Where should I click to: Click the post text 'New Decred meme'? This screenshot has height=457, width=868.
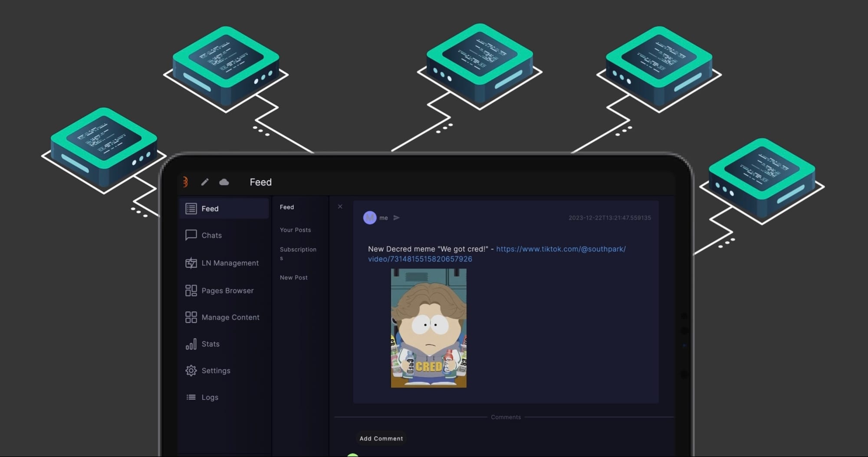(x=401, y=249)
